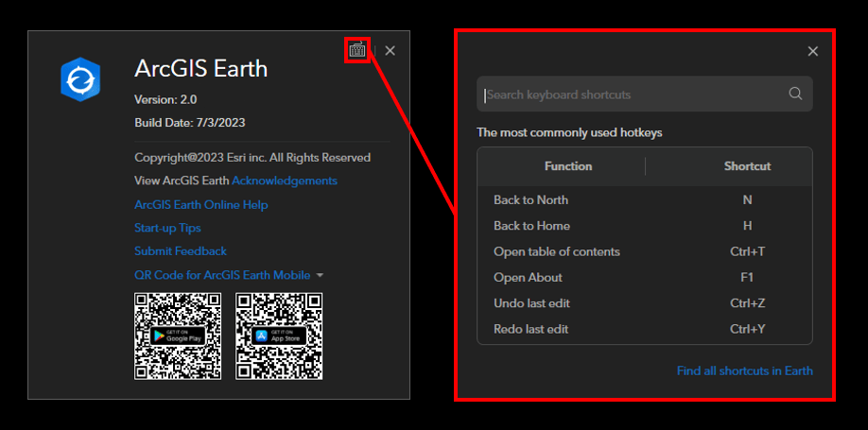Click the Function column header
The width and height of the screenshot is (868, 430).
pyautogui.click(x=568, y=166)
